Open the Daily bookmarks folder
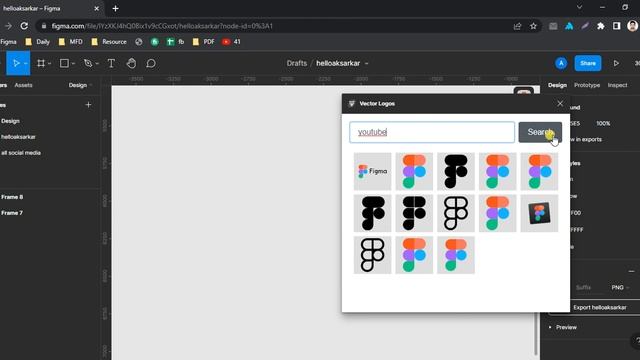This screenshot has width=640, height=360. pos(38,42)
